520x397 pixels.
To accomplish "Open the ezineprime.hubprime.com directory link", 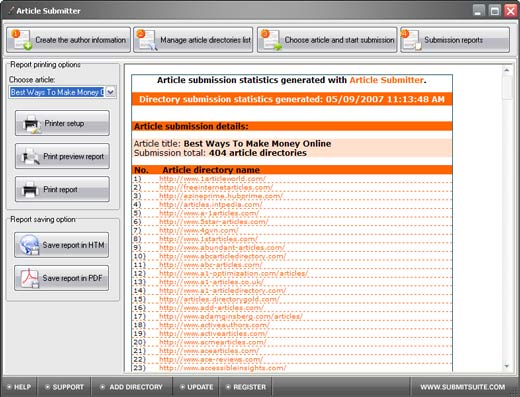I will pos(221,196).
